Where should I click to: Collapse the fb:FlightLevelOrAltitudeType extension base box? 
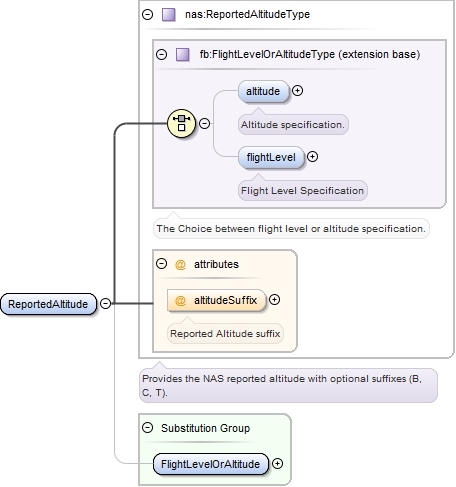point(161,54)
